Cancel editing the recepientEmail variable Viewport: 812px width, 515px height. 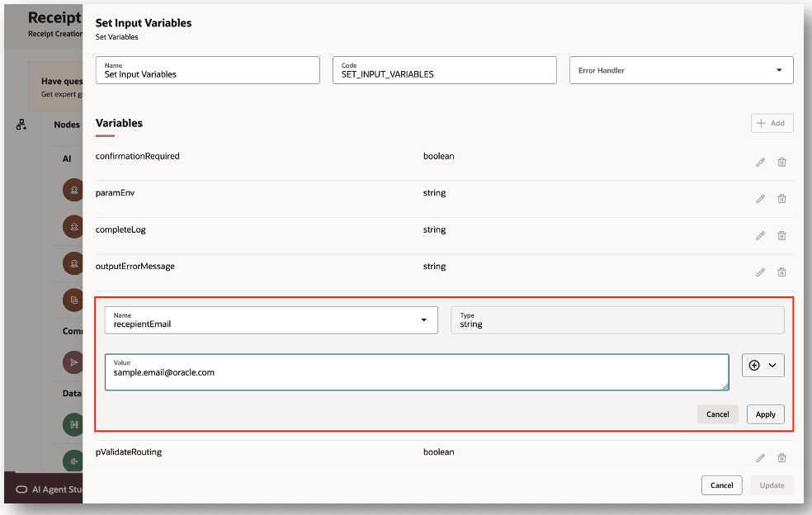point(717,413)
